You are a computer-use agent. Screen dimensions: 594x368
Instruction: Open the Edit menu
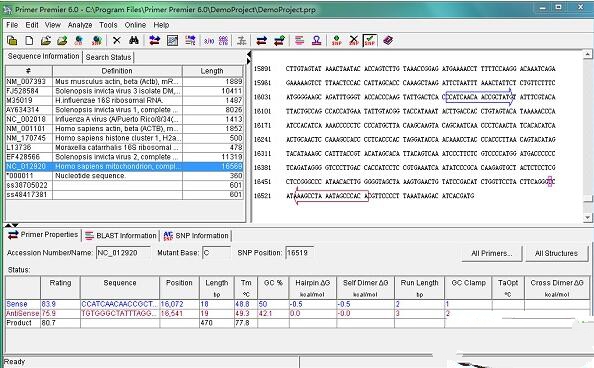[32, 25]
